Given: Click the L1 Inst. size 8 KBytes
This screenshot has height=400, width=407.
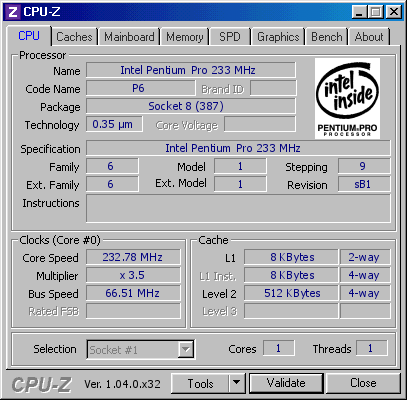Looking at the screenshot, I should (291, 275).
